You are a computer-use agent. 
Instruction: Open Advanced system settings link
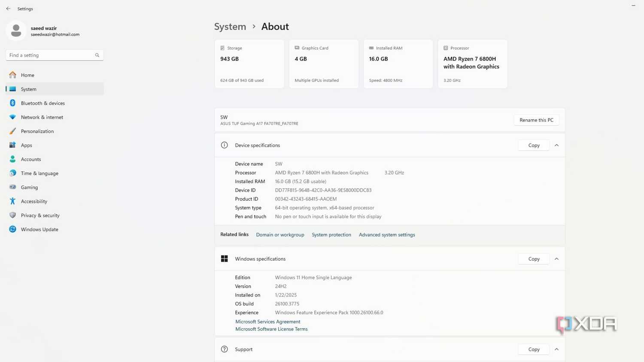point(387,235)
